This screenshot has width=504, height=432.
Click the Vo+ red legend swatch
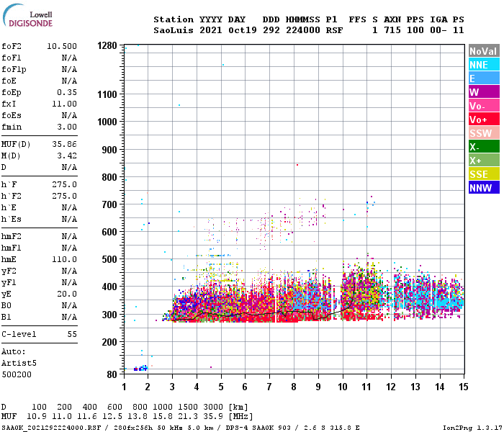(484, 120)
